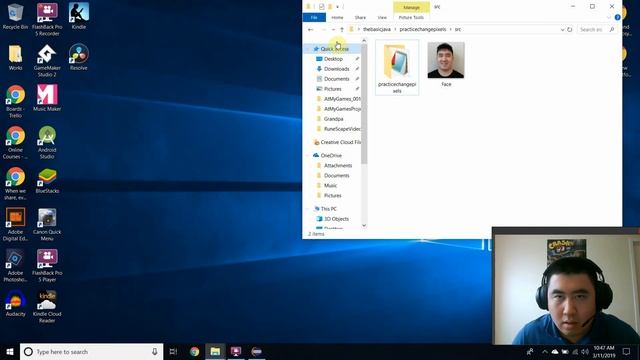This screenshot has width=640, height=360.
Task: Collapse the OneDrive tree node
Action: coord(308,156)
